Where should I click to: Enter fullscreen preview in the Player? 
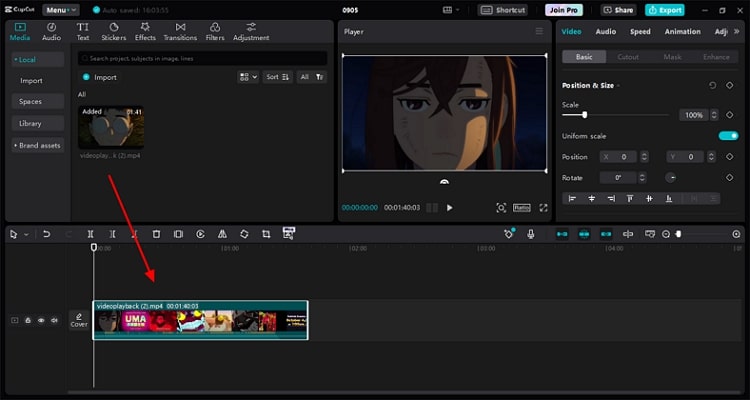coord(544,208)
